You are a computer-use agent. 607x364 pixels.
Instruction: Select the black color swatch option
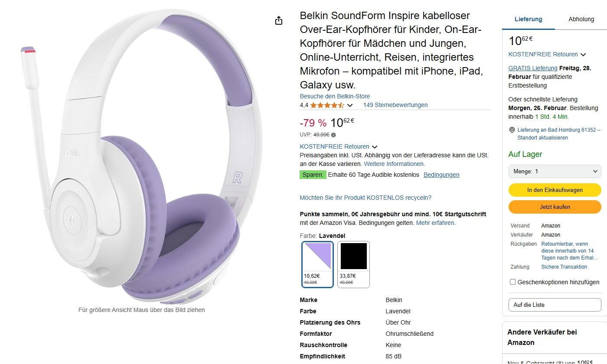[x=353, y=264]
